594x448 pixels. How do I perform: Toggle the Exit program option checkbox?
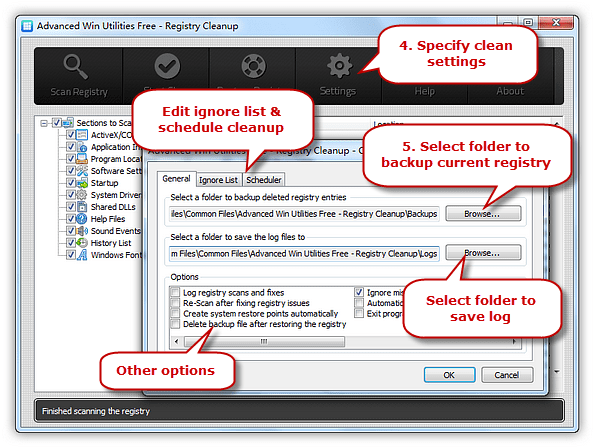[x=359, y=314]
